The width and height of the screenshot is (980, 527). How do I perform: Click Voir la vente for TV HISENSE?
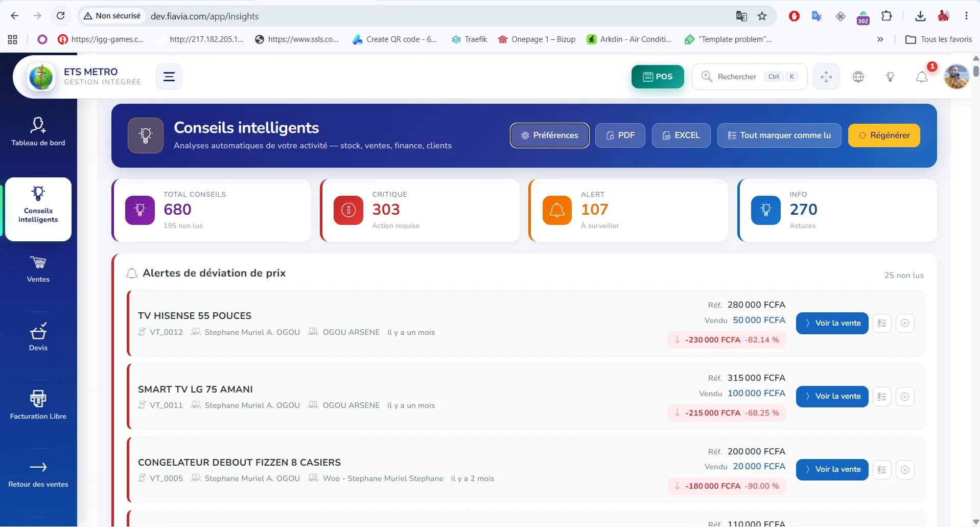[832, 323]
